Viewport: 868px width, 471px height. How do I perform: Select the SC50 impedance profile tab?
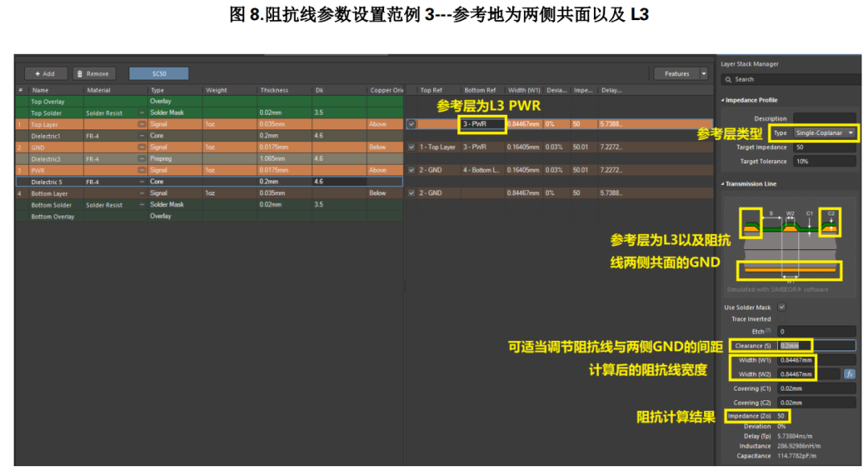(159, 74)
